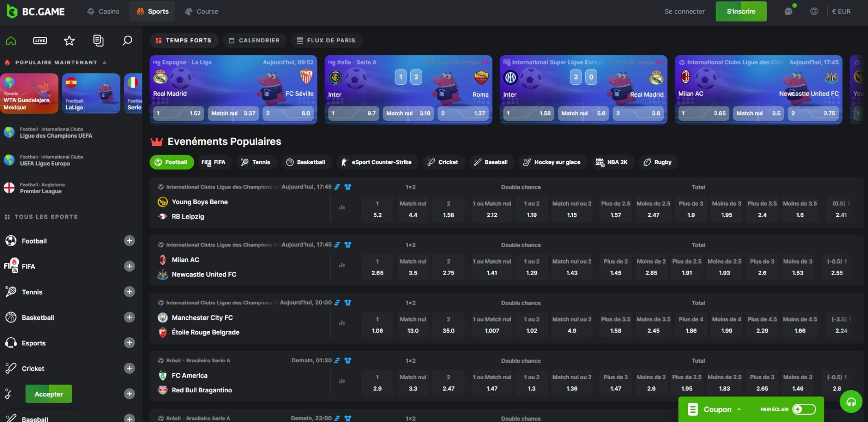The height and width of the screenshot is (422, 868).
Task: Click the Accepter cookie button
Action: (x=49, y=394)
